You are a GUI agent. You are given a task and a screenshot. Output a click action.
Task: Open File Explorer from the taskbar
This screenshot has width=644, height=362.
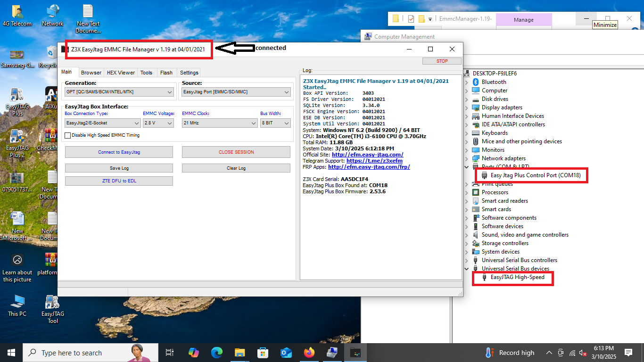pos(240,353)
